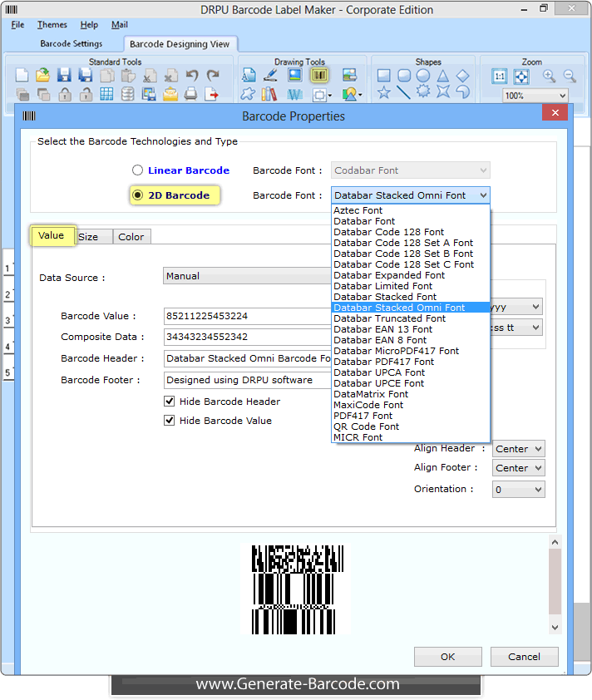The image size is (592, 700).
Task: Open an existing file from folder icon
Action: (x=43, y=75)
